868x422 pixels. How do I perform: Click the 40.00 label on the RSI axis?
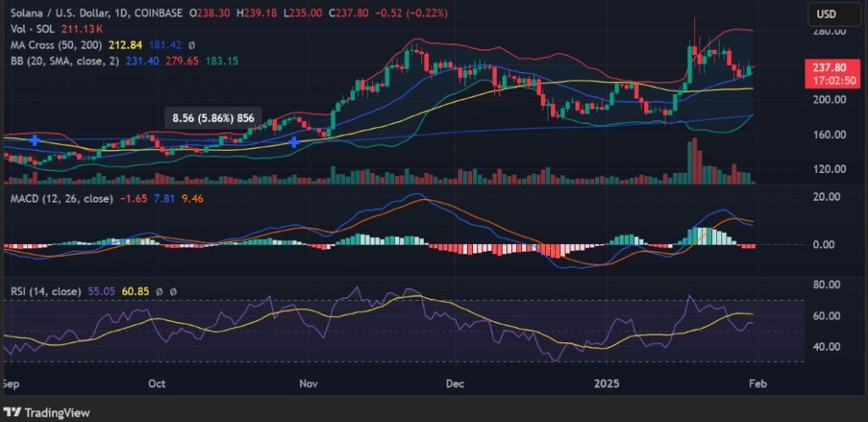[826, 347]
